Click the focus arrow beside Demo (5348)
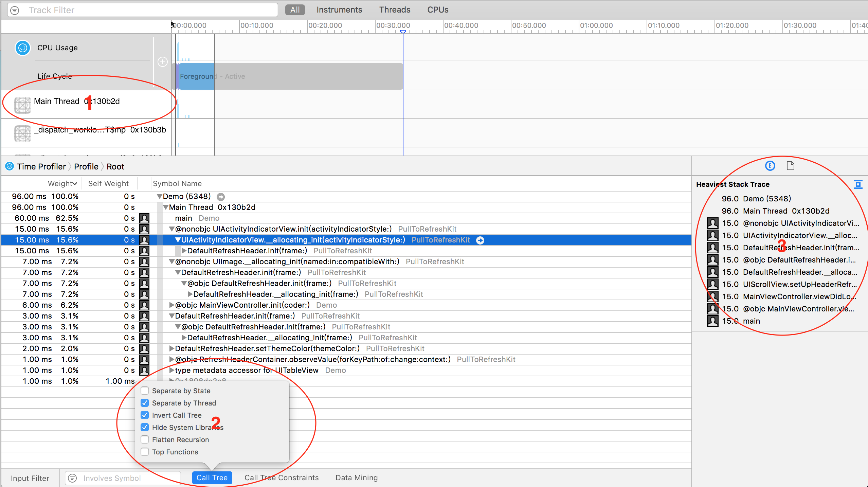 [221, 197]
